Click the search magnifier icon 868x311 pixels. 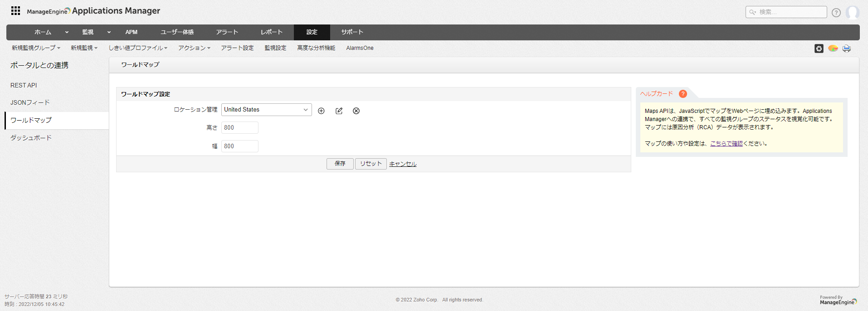[752, 12]
